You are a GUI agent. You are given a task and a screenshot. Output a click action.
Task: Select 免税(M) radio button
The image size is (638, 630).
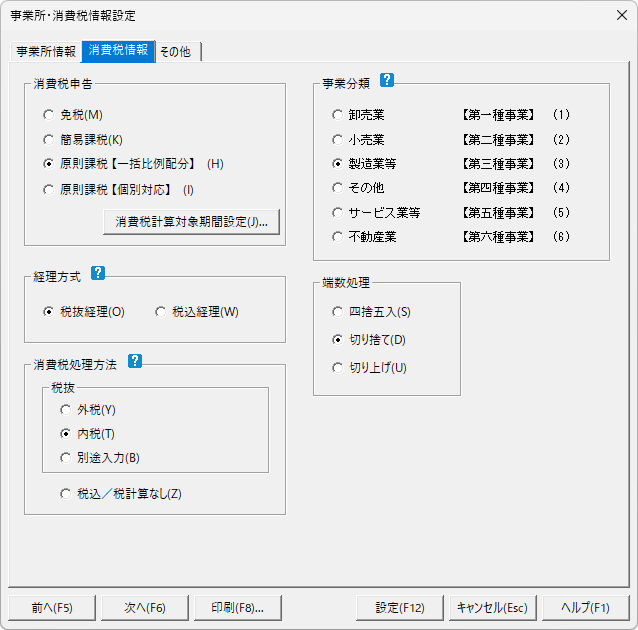49,115
